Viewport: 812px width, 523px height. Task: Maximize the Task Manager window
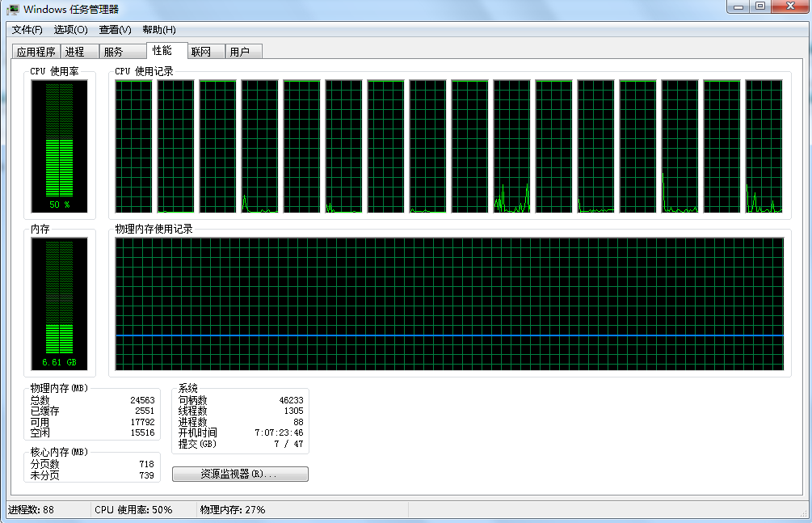pos(759,6)
